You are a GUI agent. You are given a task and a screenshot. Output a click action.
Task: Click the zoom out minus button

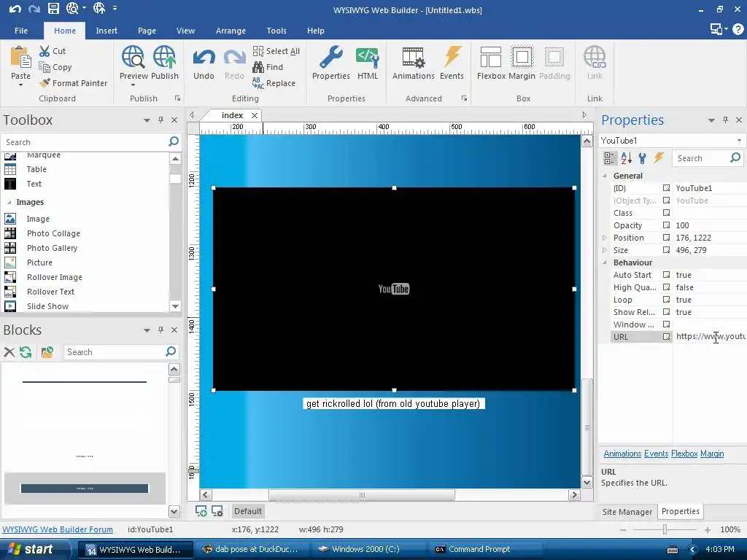click(623, 529)
